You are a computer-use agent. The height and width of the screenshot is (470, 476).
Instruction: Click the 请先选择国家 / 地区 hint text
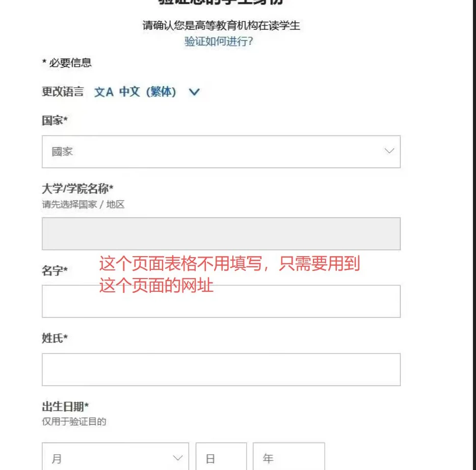[x=83, y=205]
